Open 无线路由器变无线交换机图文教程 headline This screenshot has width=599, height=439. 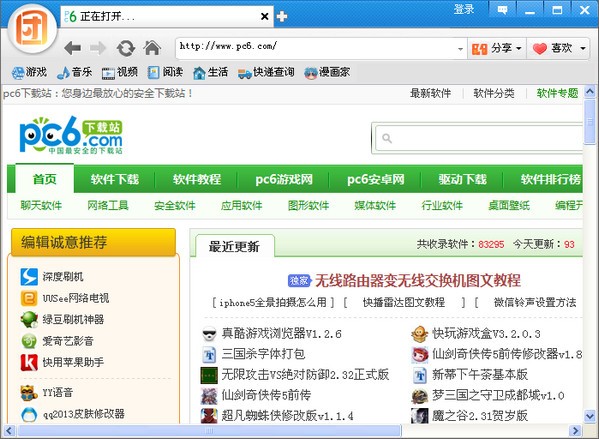pyautogui.click(x=418, y=281)
